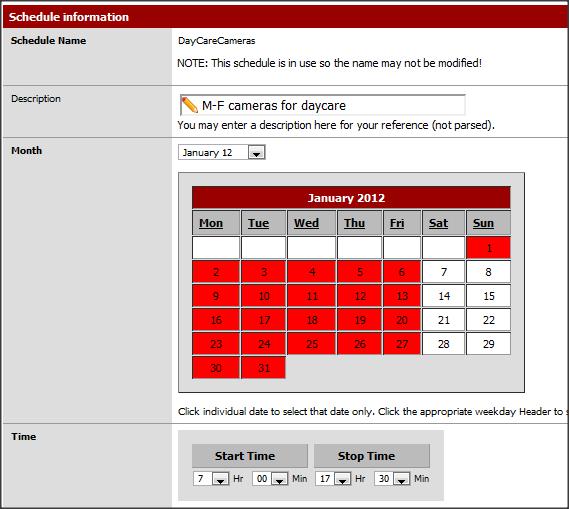
Task: Open the Start Time hour dropdown
Action: click(x=211, y=479)
